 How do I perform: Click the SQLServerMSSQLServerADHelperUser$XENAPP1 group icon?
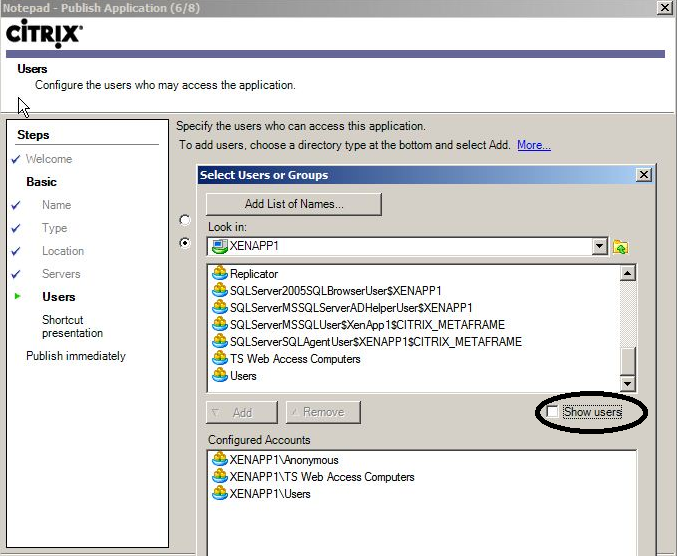[220, 307]
